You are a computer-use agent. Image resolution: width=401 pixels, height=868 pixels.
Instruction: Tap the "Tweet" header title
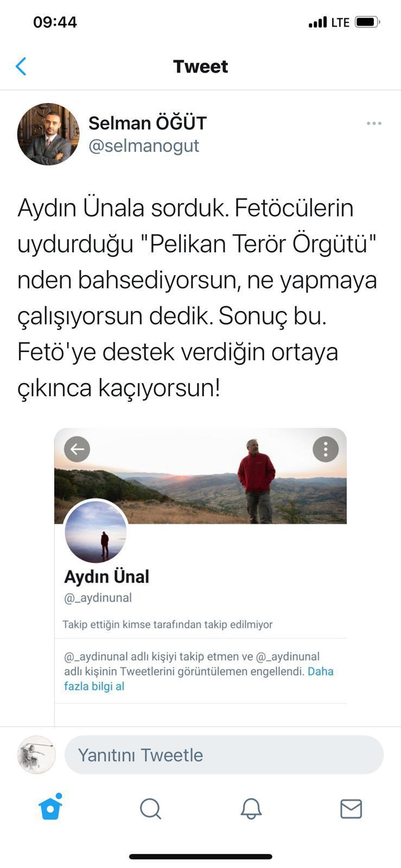201,67
